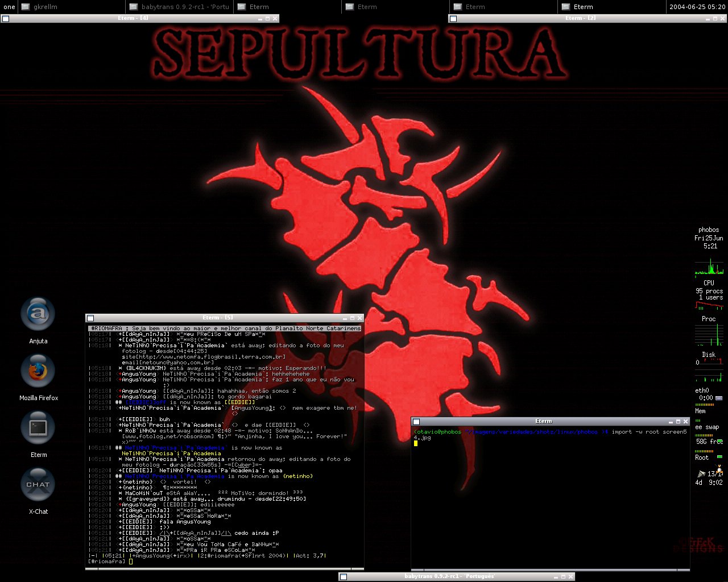Viewport: 728px width, 582px height.
Task: Click the phobos hostname in gkrellm
Action: pyautogui.click(x=709, y=230)
